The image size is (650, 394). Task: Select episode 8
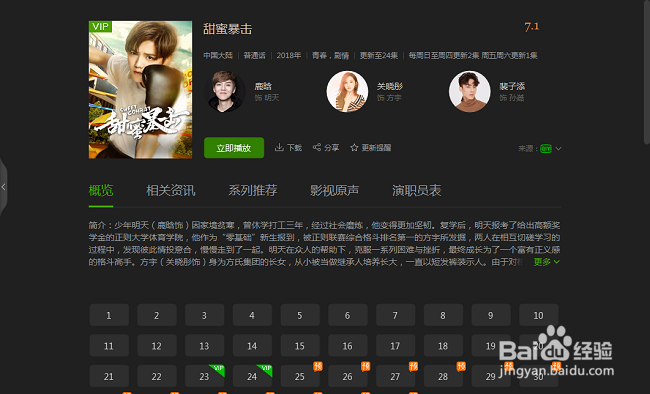coord(443,315)
